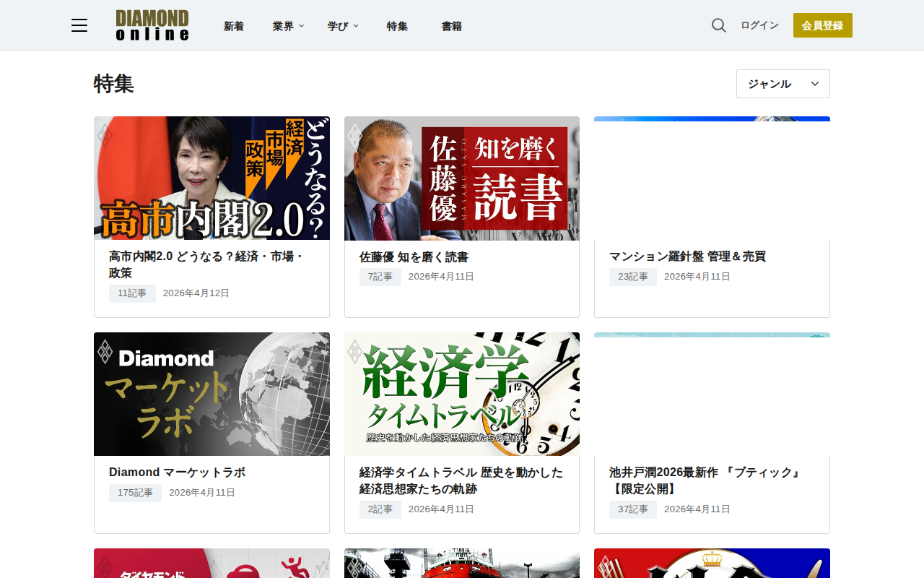Click the 会員登録 button

coord(823,25)
